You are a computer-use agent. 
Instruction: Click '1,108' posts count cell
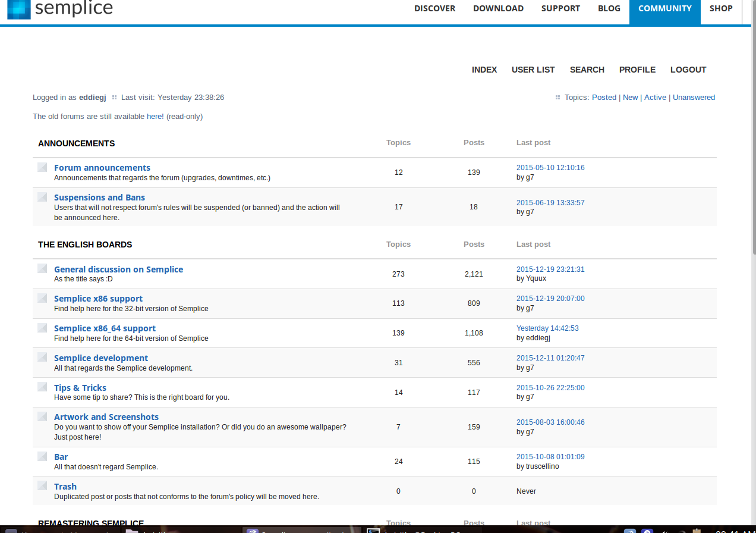tap(474, 333)
